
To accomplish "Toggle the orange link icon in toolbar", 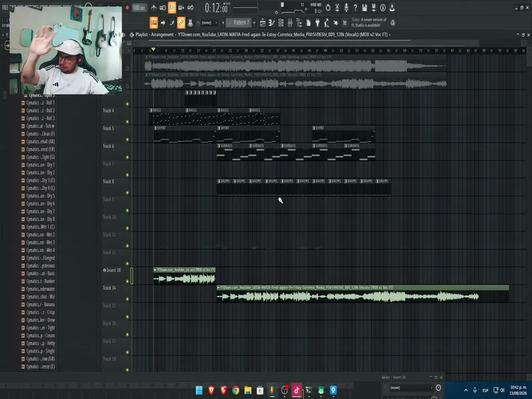I will (x=181, y=23).
